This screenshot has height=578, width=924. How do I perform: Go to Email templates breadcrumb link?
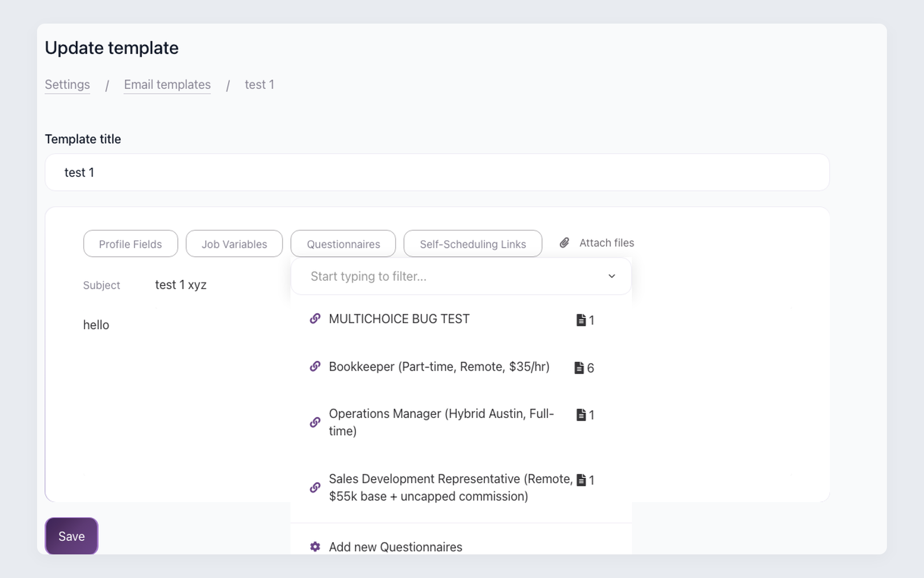[167, 84]
